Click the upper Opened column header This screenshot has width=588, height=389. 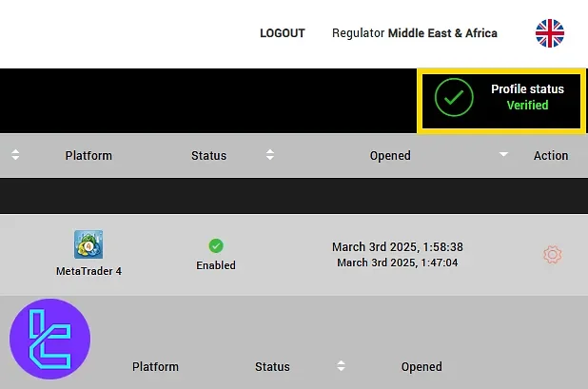coord(390,155)
